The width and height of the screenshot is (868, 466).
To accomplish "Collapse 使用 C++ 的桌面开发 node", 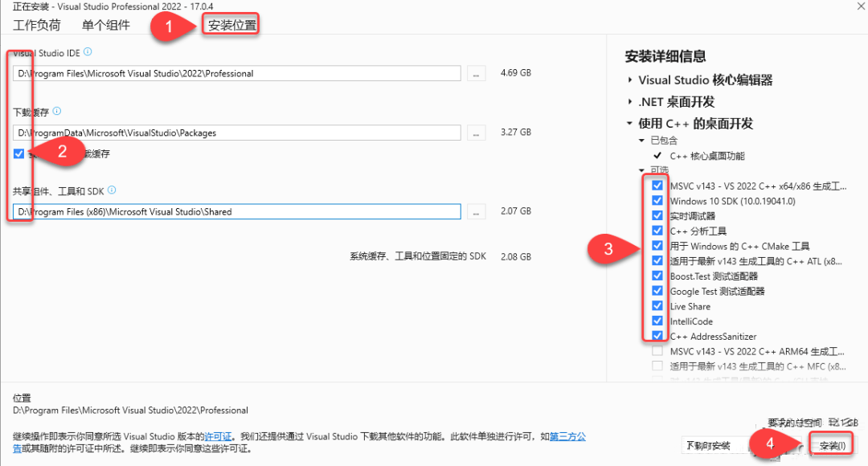I will tap(629, 124).
